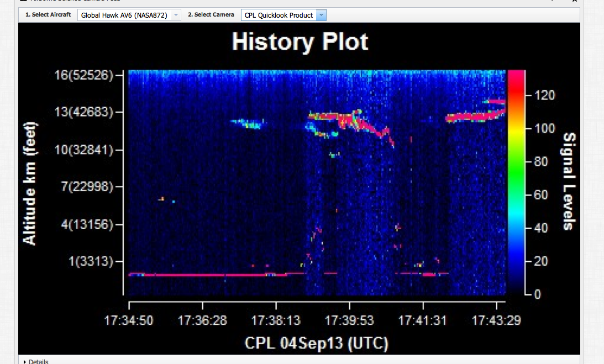This screenshot has height=364, width=604.
Task: Select the 17:34:50 time tick label
Action: pos(129,320)
